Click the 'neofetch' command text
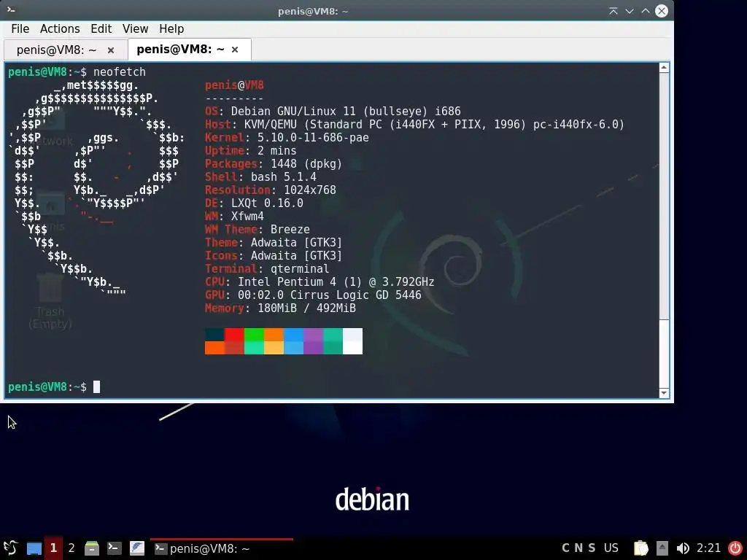Viewport: 747px width, 560px height. point(120,72)
